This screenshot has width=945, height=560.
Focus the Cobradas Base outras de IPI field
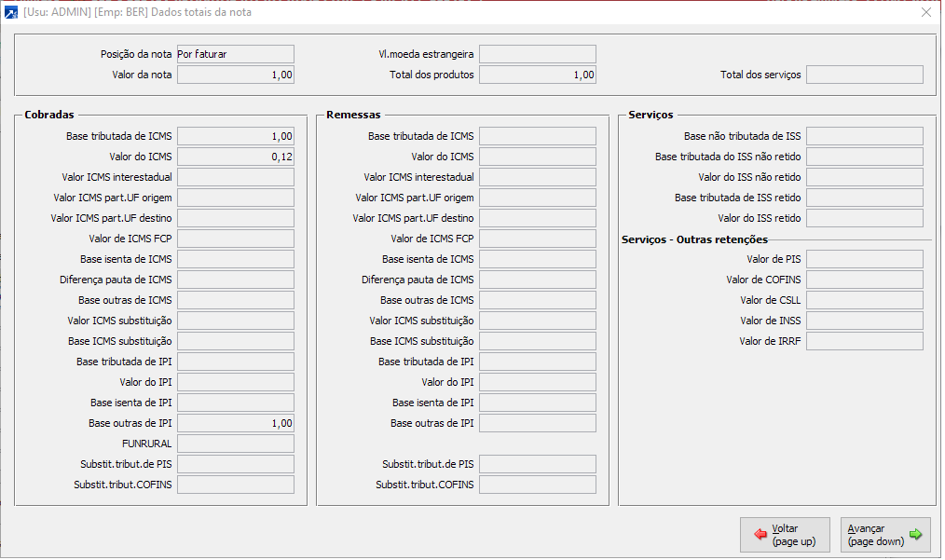pyautogui.click(x=235, y=423)
